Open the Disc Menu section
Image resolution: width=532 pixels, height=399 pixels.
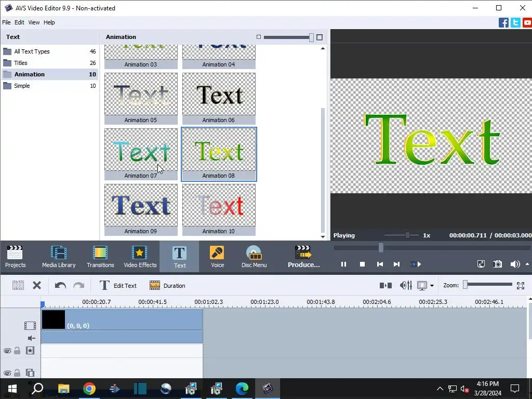tap(254, 257)
